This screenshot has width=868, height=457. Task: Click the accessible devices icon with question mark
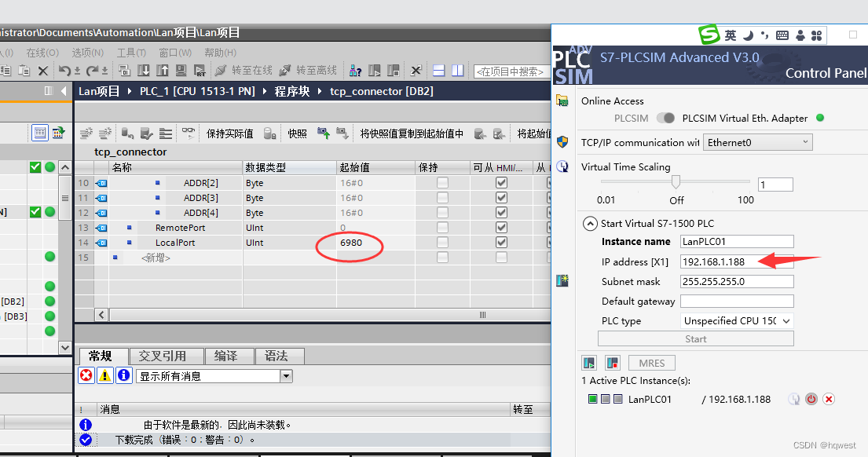pyautogui.click(x=355, y=71)
